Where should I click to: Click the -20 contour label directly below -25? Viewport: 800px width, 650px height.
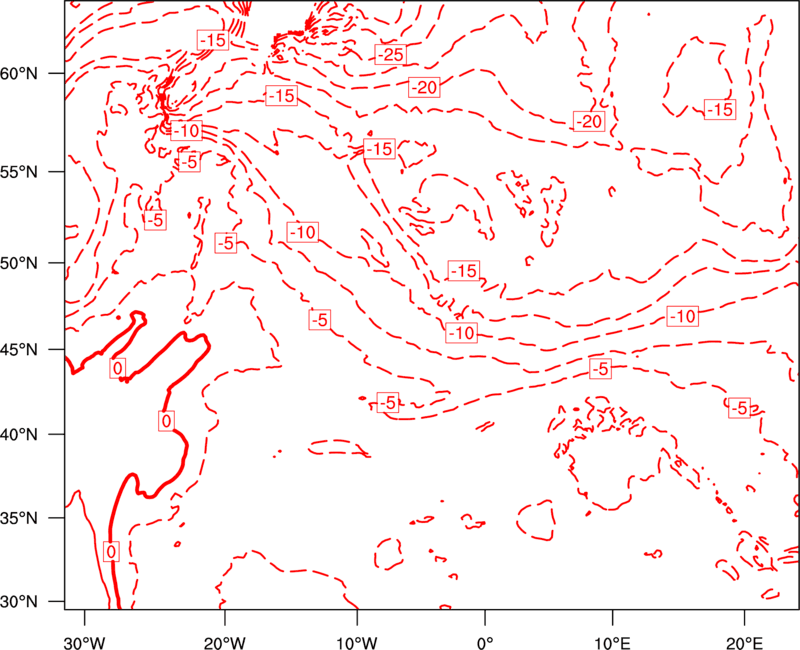pos(424,88)
